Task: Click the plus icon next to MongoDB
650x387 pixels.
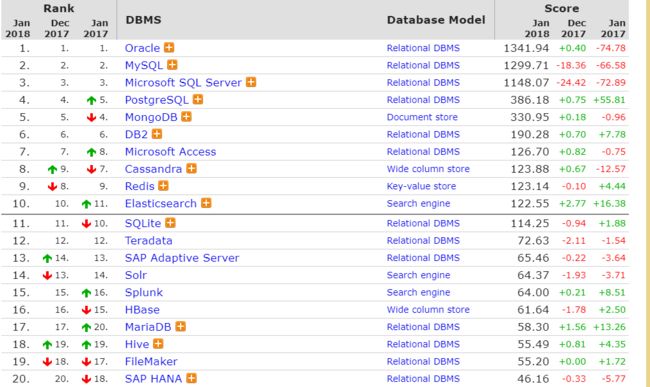Action: [187, 117]
